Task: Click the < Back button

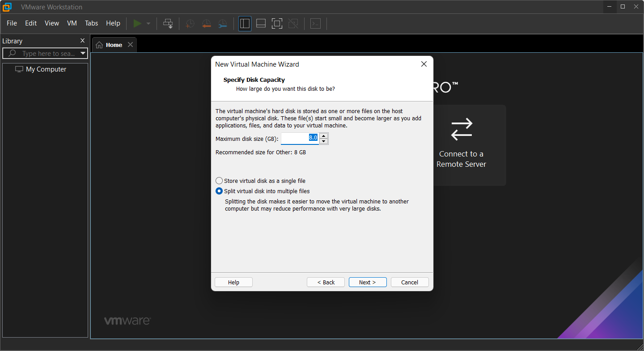Action: [326, 282]
